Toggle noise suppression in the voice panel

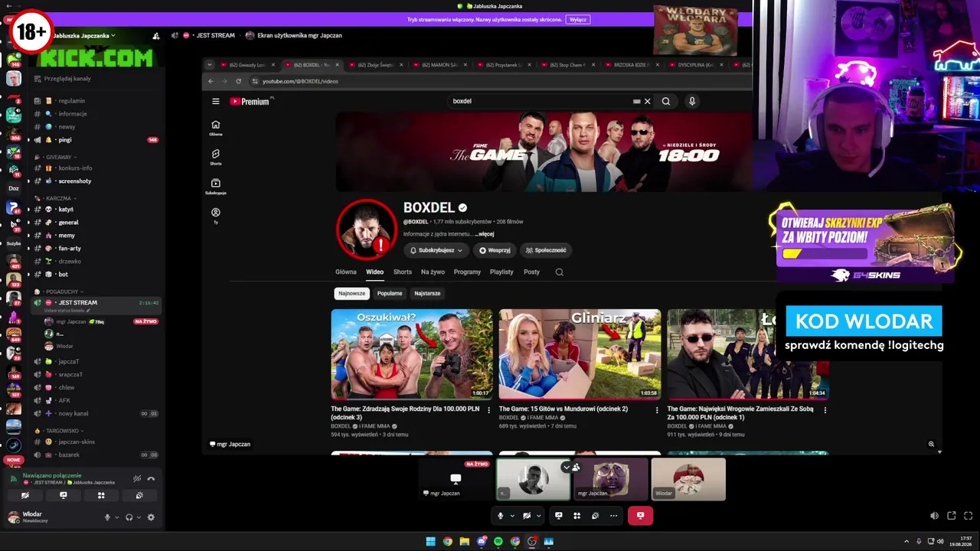tap(137, 478)
